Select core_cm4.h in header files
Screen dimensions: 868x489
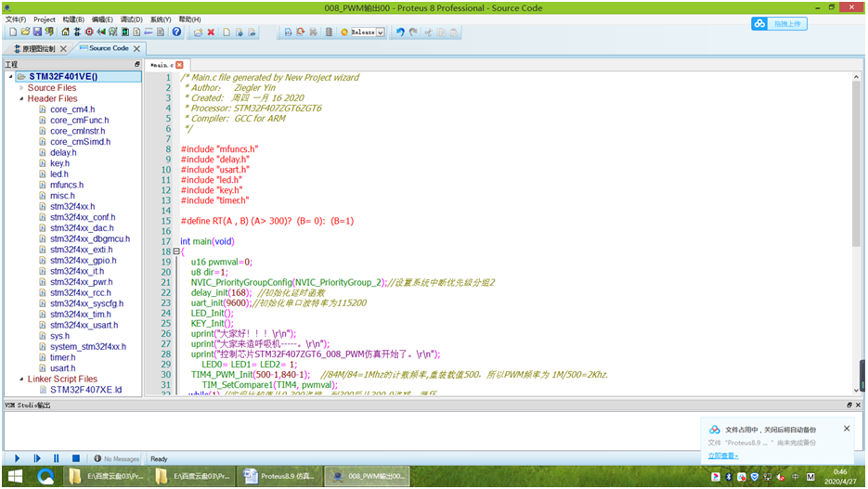click(72, 109)
